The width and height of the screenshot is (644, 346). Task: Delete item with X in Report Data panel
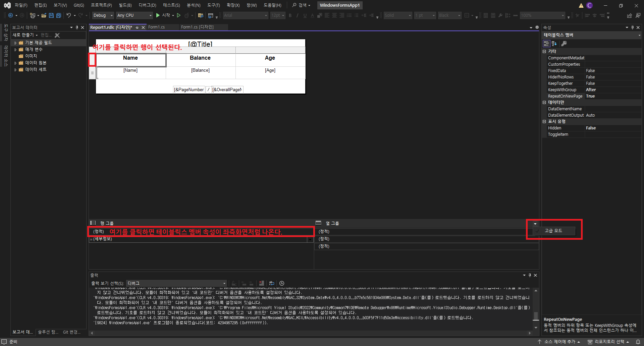57,35
